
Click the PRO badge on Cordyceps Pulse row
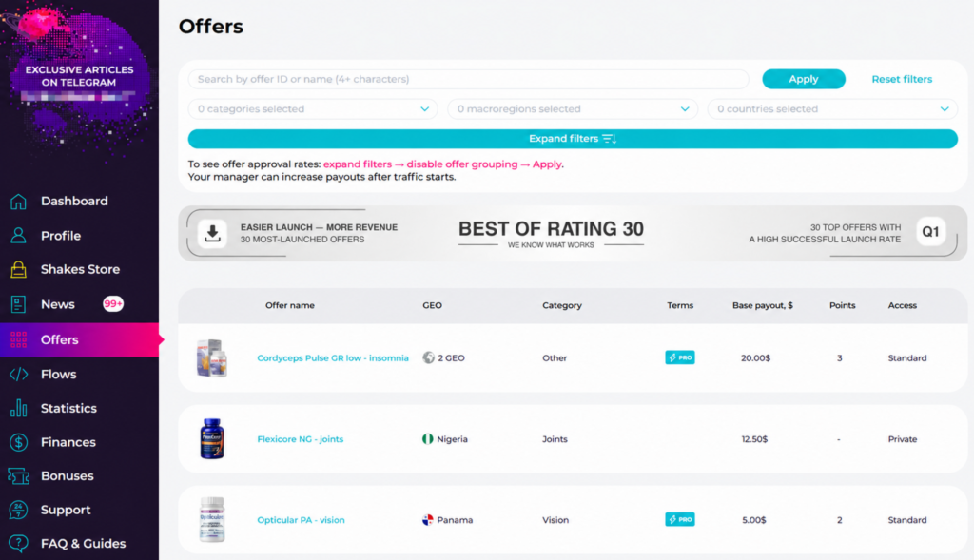[x=679, y=357]
